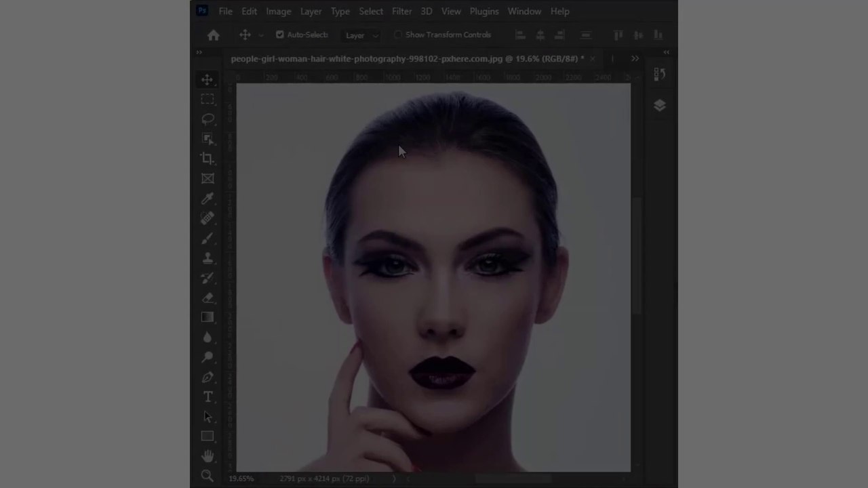The width and height of the screenshot is (868, 488).
Task: Open the Window menu
Action: (x=524, y=11)
